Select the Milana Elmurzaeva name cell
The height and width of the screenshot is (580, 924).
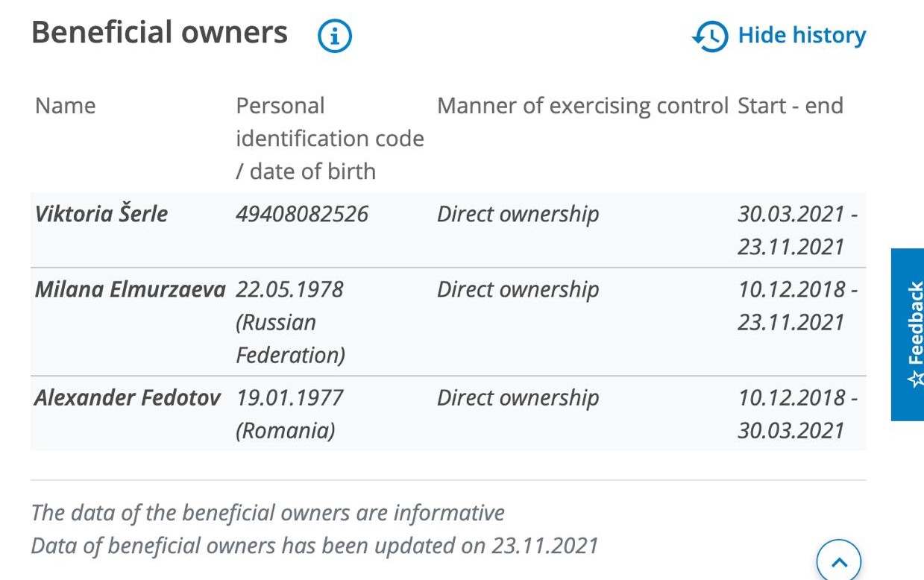pos(130,289)
